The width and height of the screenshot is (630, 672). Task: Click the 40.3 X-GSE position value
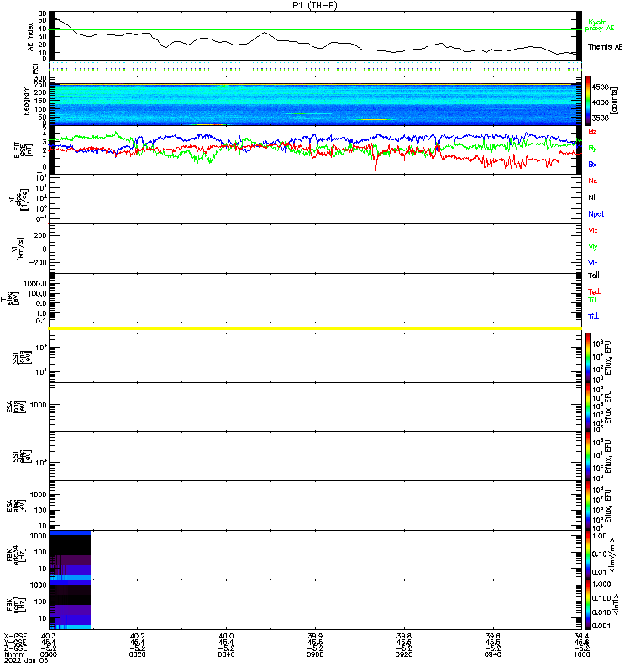[x=49, y=636]
